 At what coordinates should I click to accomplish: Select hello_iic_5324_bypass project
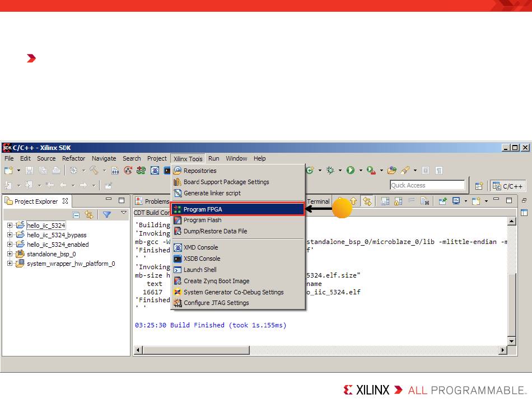pos(57,235)
